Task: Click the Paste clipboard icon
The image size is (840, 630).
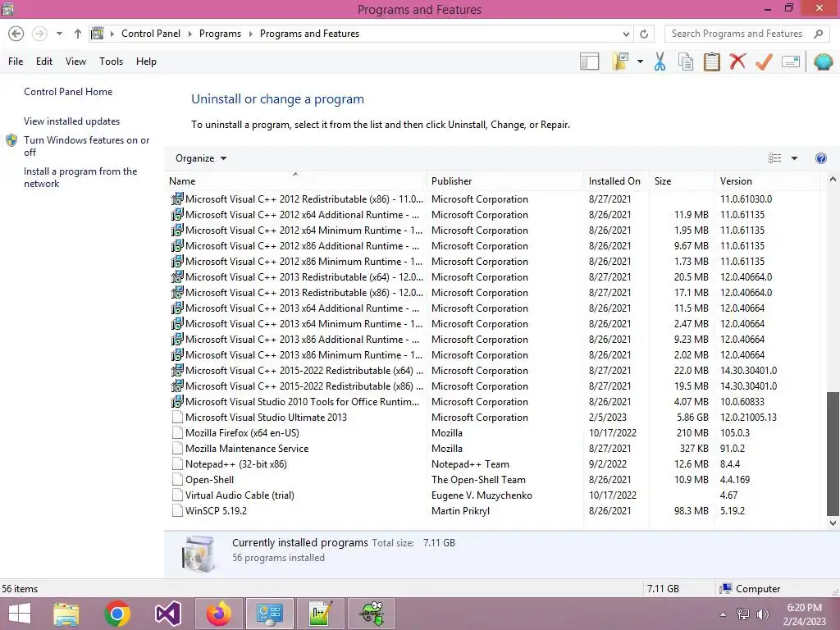Action: coord(711,62)
